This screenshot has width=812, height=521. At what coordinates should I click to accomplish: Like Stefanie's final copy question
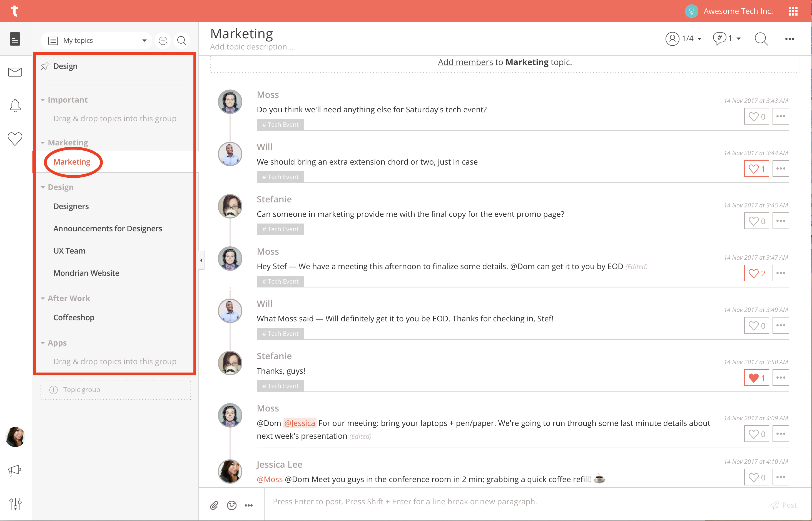(x=756, y=221)
